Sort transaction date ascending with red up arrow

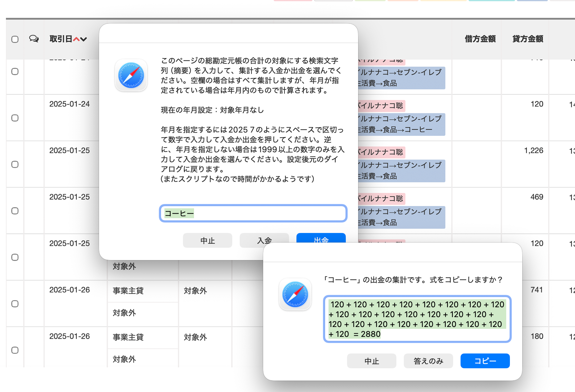[x=76, y=39]
